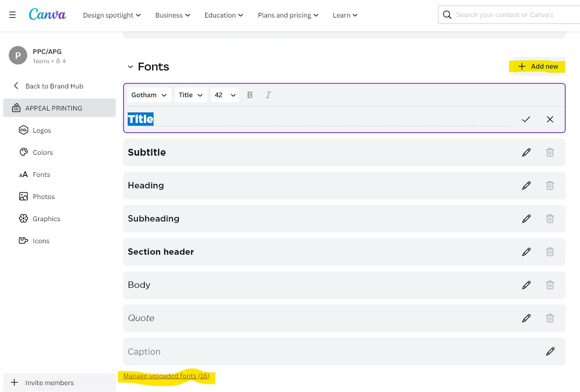The width and height of the screenshot is (580, 392).
Task: Confirm title edit with checkmark
Action: pos(526,119)
